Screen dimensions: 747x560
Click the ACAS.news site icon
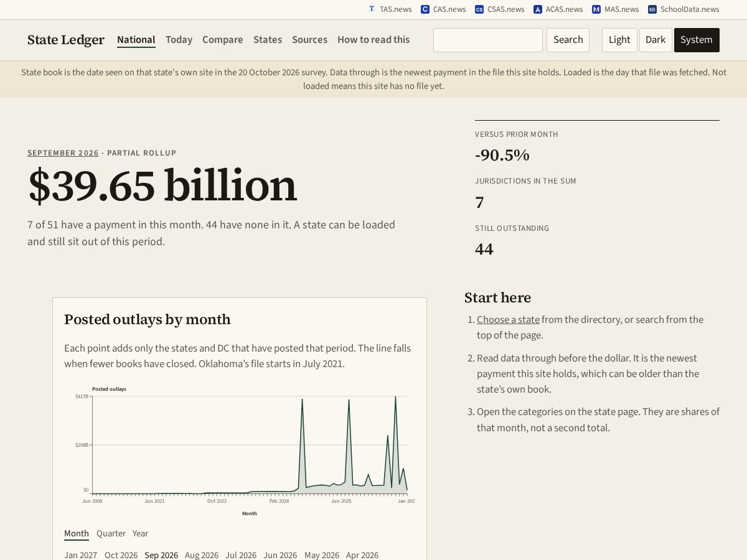pyautogui.click(x=538, y=9)
